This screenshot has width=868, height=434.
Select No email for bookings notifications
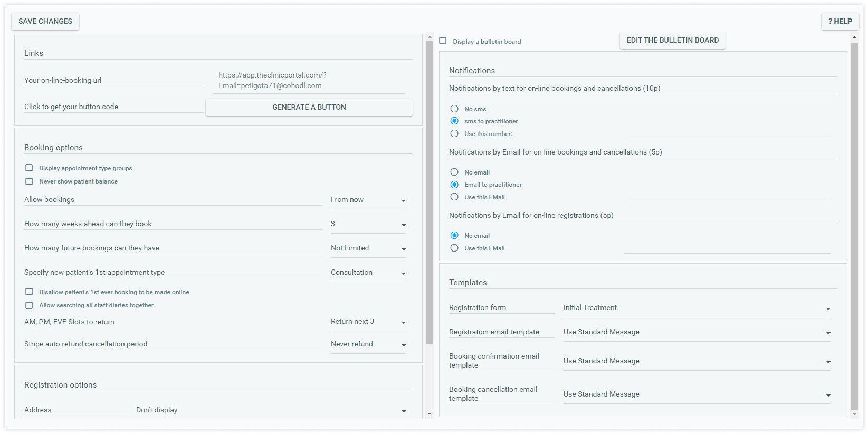click(x=454, y=172)
